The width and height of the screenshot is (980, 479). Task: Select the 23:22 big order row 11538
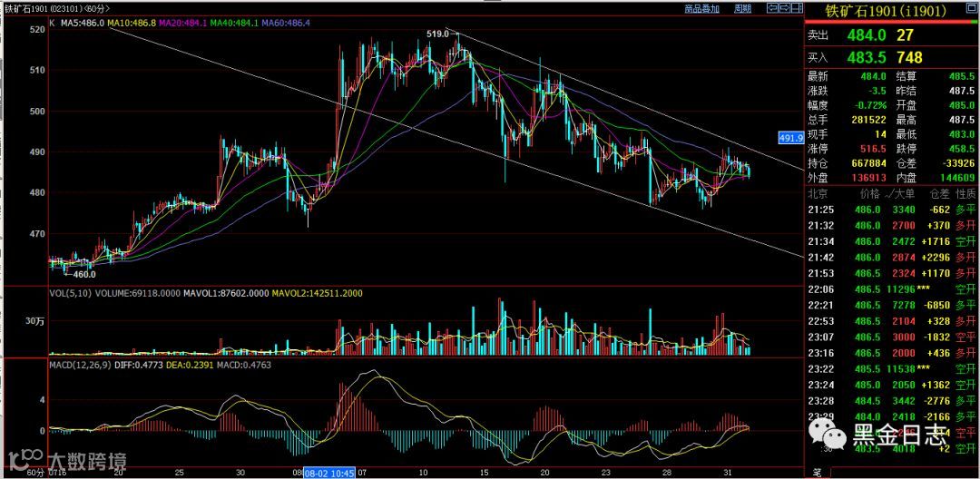pos(893,371)
